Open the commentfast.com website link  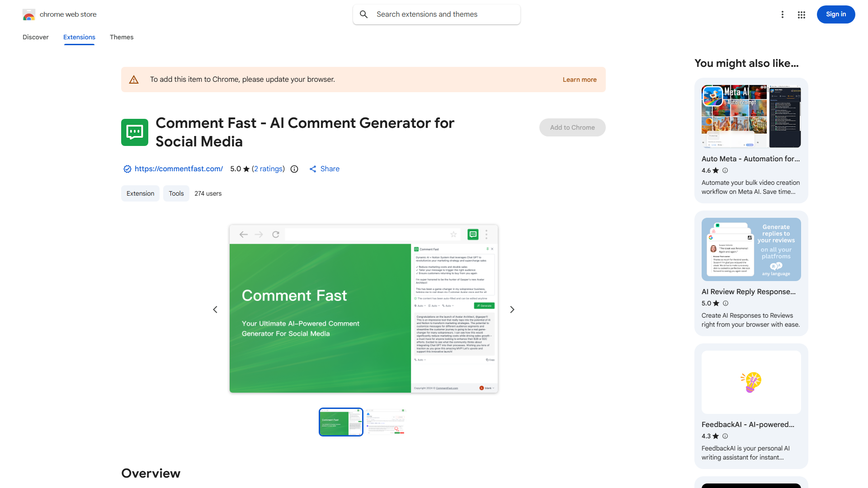click(x=179, y=169)
